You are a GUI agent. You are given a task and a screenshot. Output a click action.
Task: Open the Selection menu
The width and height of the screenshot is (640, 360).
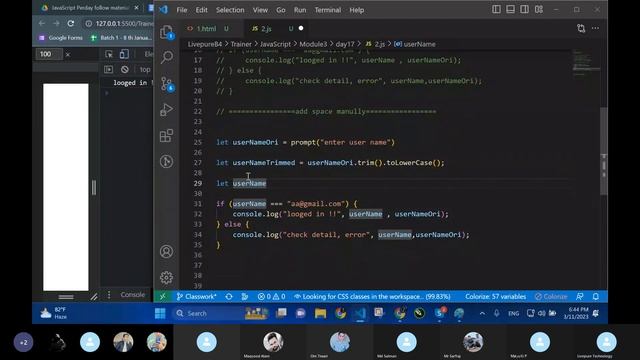pos(230,10)
